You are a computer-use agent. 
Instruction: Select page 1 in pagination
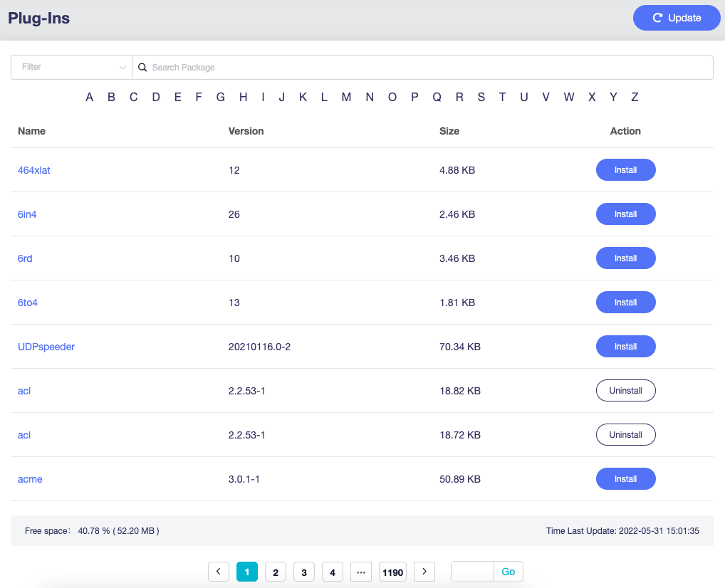[247, 572]
